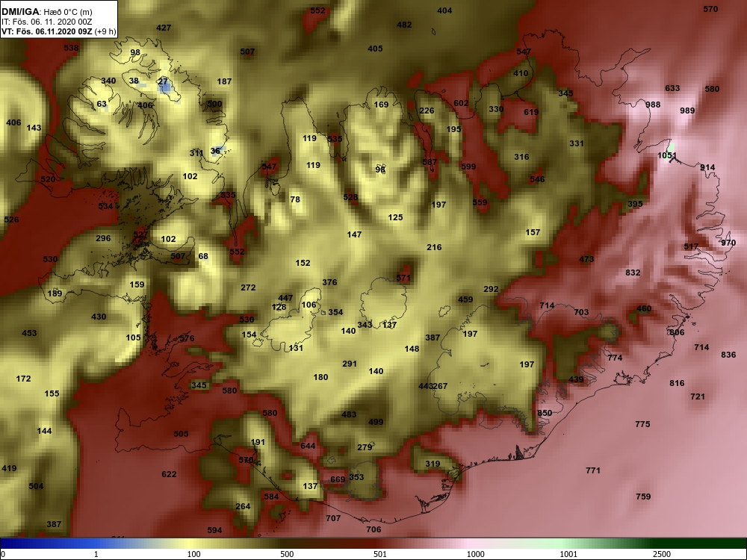Click the map value '419'
The width and height of the screenshot is (747, 560).
tap(9, 468)
